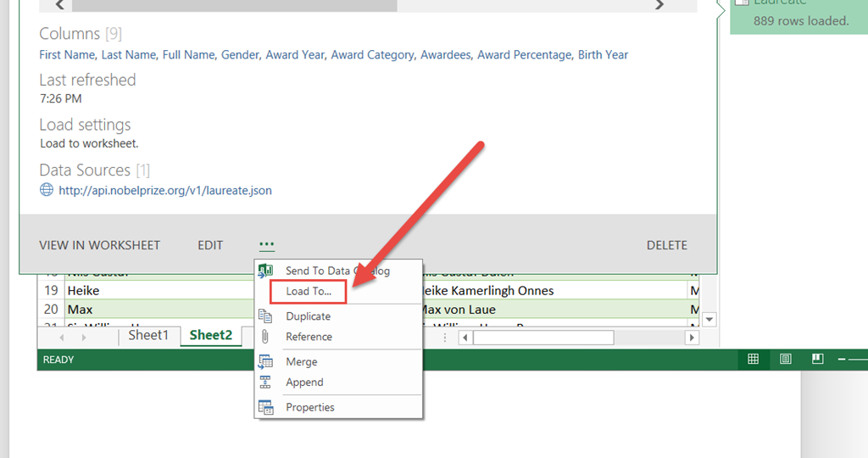Viewport: 868px width, 458px height.
Task: Open the nobelprize.org laureate.json link
Action: pos(165,191)
